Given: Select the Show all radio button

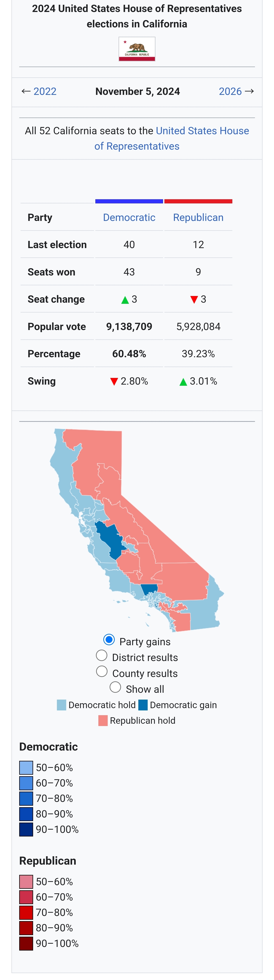Looking at the screenshot, I should (x=115, y=687).
